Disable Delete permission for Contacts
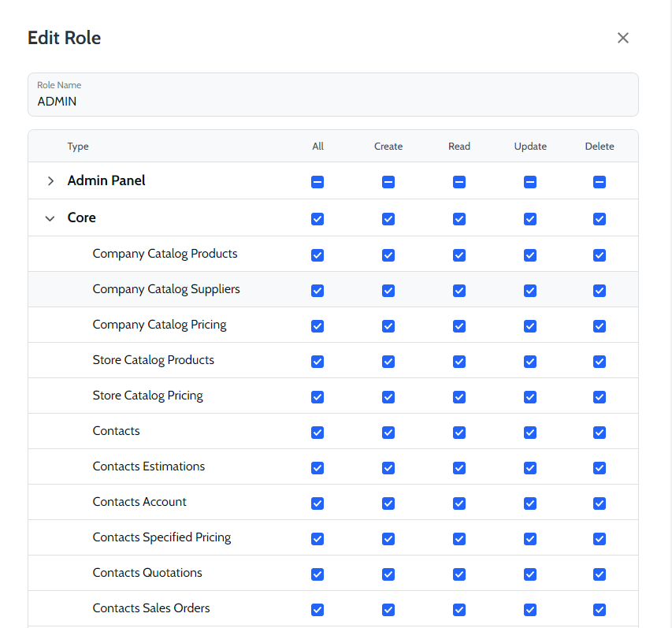 pyautogui.click(x=600, y=433)
